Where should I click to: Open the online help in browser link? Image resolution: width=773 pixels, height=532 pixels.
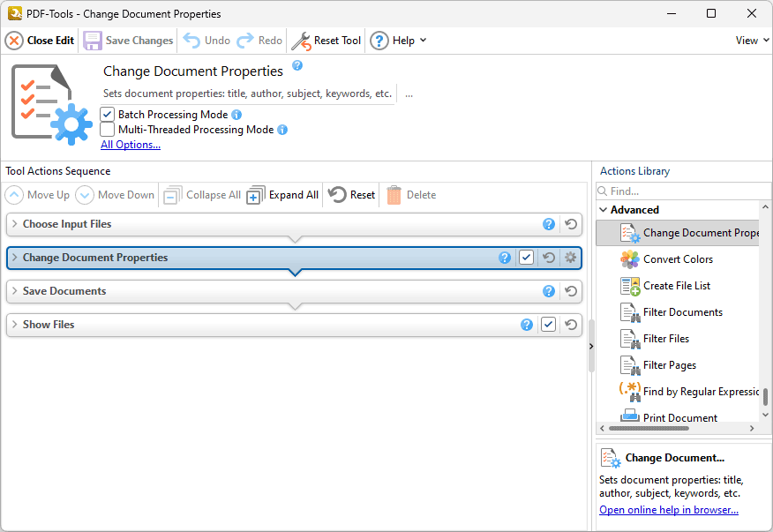[669, 510]
